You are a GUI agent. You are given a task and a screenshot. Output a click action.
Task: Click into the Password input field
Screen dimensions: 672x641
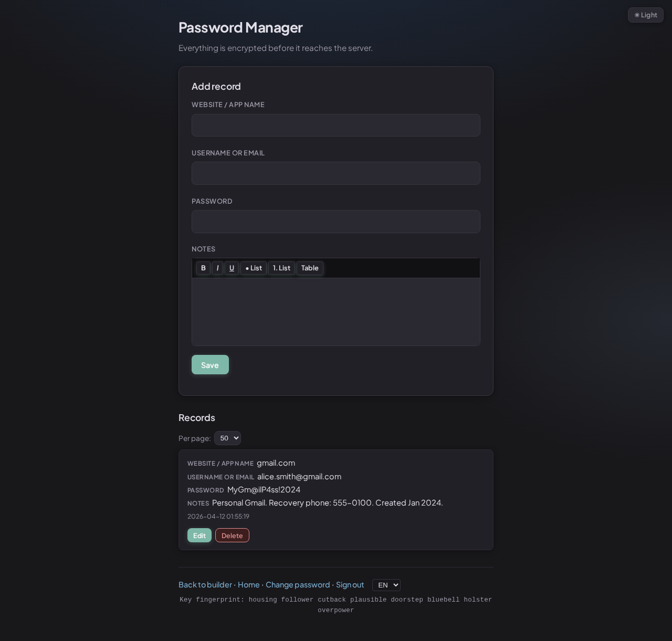click(x=336, y=222)
